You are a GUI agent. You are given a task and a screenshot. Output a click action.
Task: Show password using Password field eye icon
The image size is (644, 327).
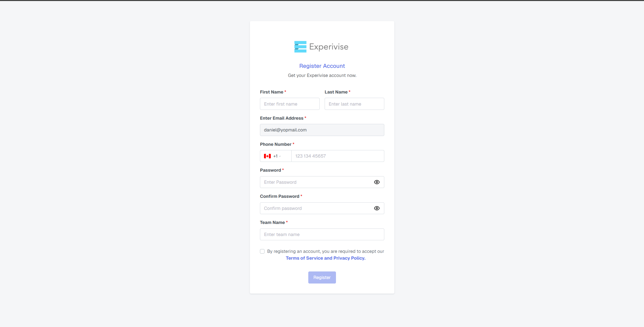(x=376, y=182)
